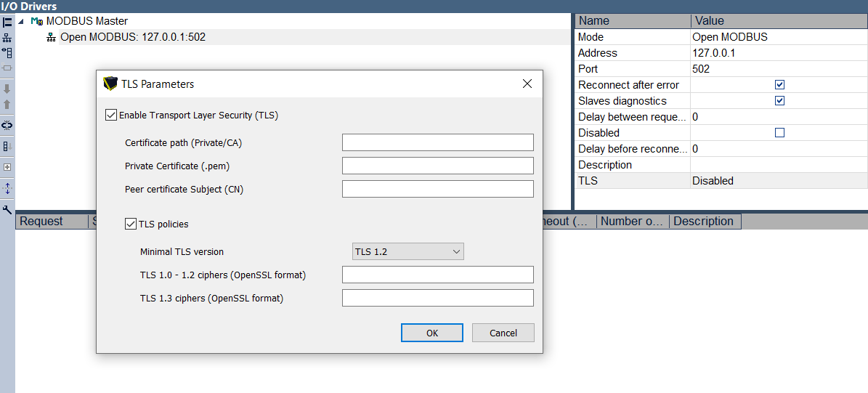868x393 pixels.
Task: Select the Port value 502
Action: (x=779, y=69)
